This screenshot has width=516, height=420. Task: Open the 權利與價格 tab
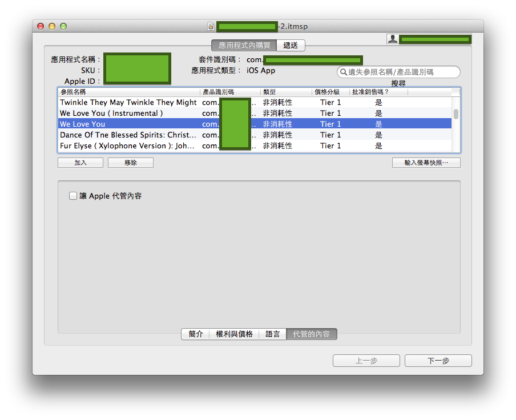click(234, 334)
